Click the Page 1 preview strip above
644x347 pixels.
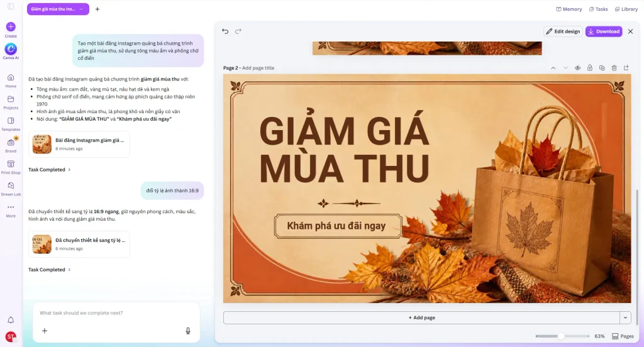pos(427,48)
